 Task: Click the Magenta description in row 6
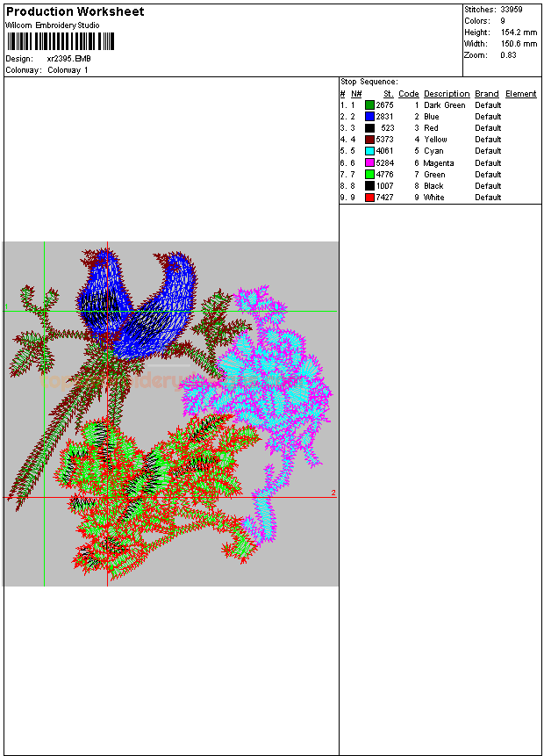coord(439,163)
